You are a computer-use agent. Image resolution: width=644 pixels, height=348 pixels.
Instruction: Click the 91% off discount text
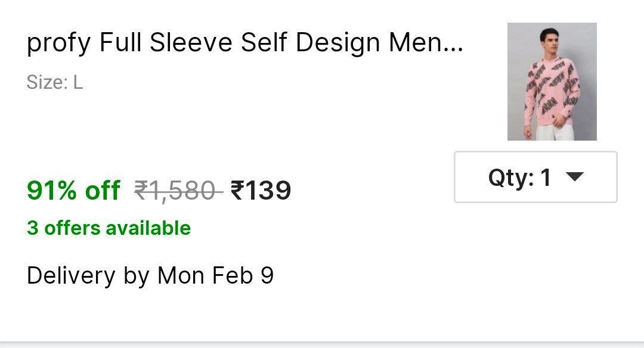pyautogui.click(x=73, y=191)
